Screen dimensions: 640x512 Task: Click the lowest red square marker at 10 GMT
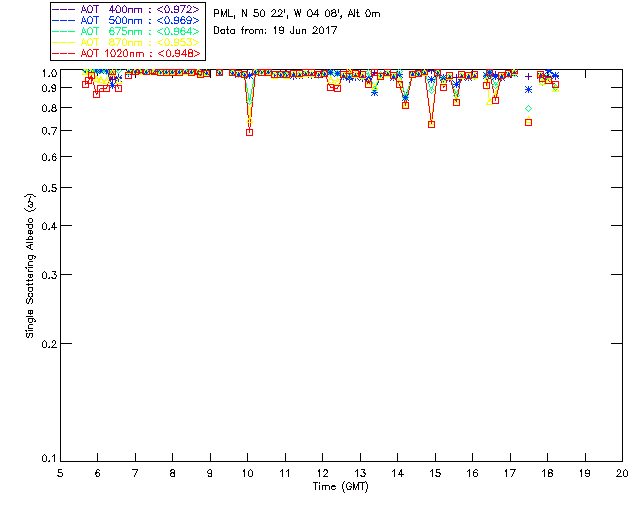tap(249, 132)
